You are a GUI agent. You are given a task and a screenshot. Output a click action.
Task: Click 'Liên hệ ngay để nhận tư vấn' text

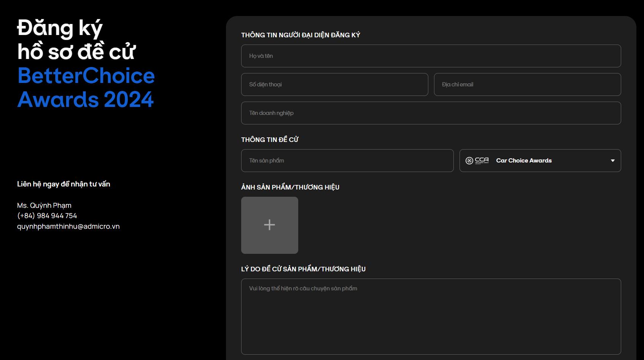(64, 184)
